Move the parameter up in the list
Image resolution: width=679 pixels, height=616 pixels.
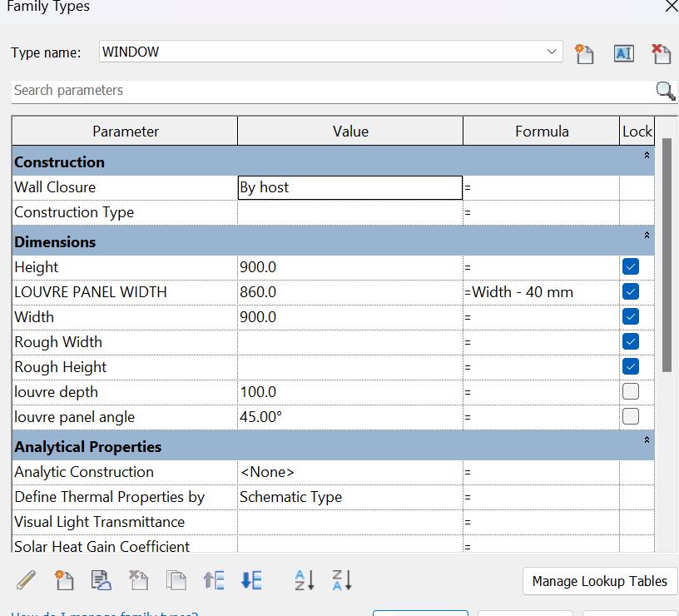[x=214, y=580]
